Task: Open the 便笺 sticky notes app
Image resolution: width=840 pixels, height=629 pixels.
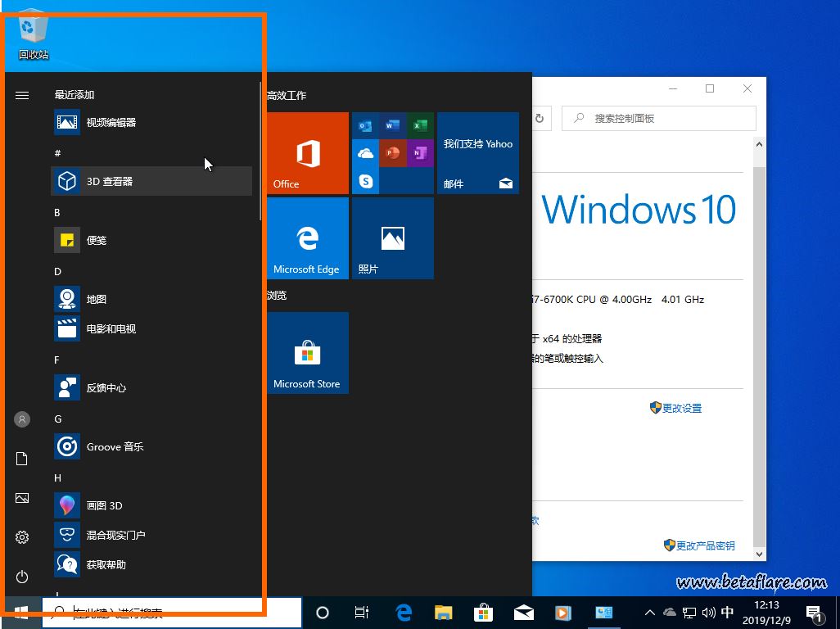Action: 97,241
